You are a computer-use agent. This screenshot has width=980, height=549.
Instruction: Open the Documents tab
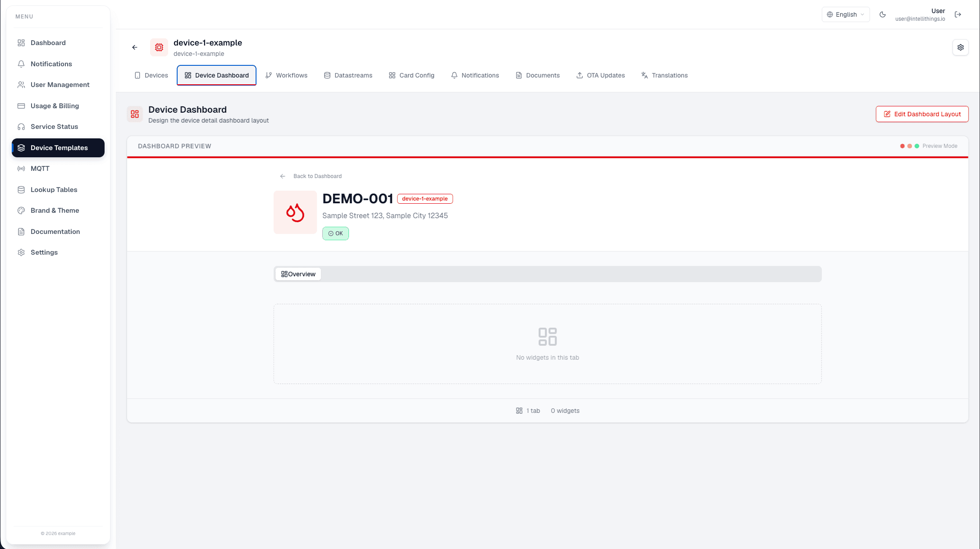point(538,75)
